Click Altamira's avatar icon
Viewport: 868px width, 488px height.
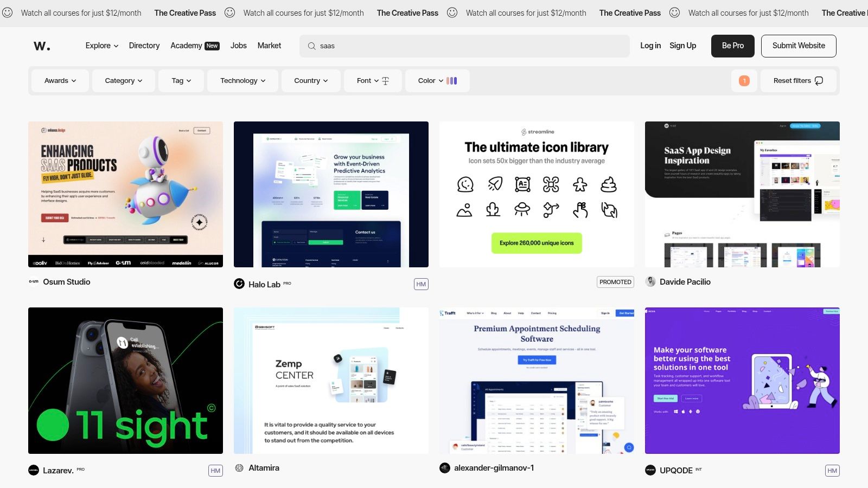(239, 467)
